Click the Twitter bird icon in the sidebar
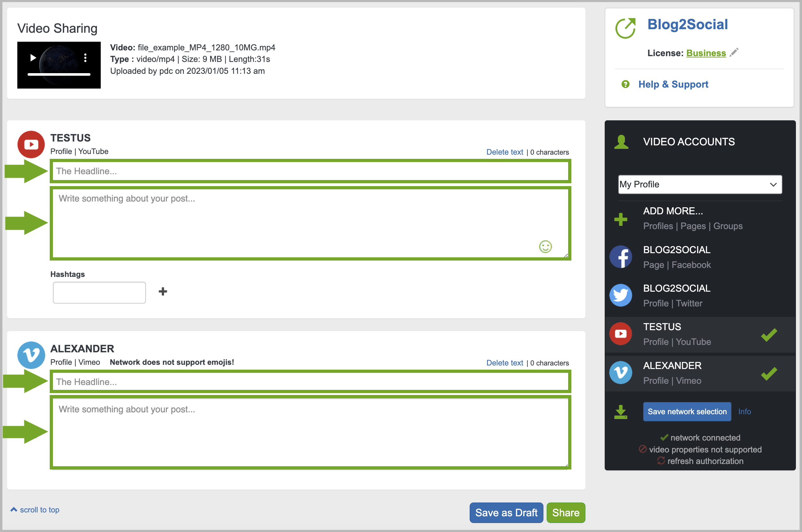Image resolution: width=802 pixels, height=532 pixels. tap(620, 295)
